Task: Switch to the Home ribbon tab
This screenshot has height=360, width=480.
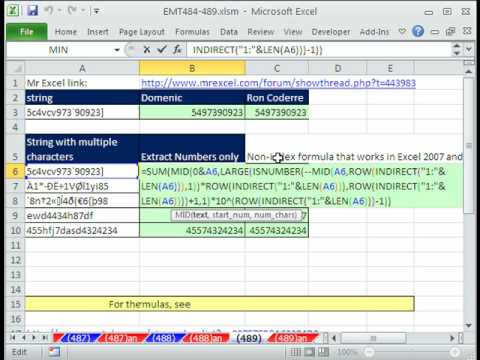Action: (66, 32)
